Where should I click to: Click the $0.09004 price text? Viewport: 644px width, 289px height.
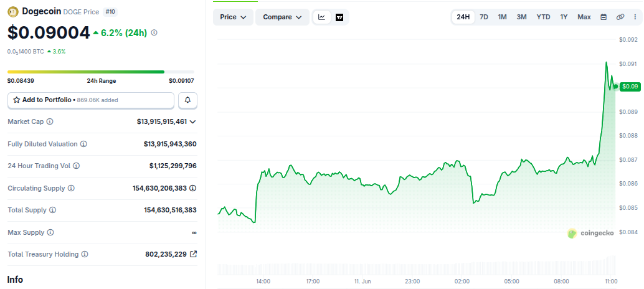click(49, 33)
